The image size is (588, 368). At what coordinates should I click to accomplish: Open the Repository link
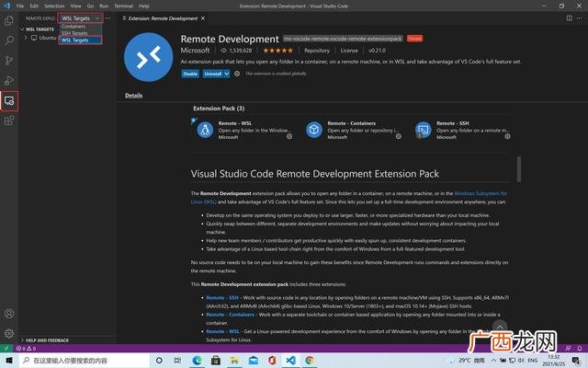(x=316, y=51)
